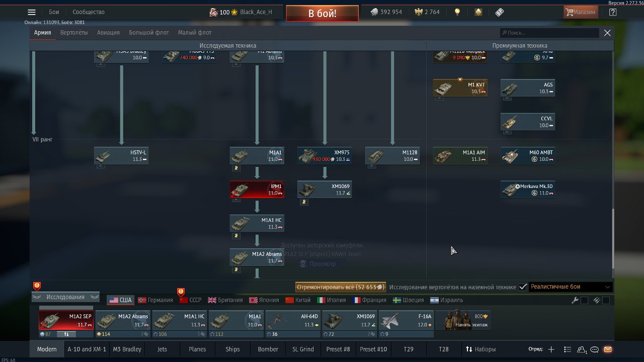644x362 pixels.
Task: Click the wrench icon near country flags
Action: (x=575, y=300)
